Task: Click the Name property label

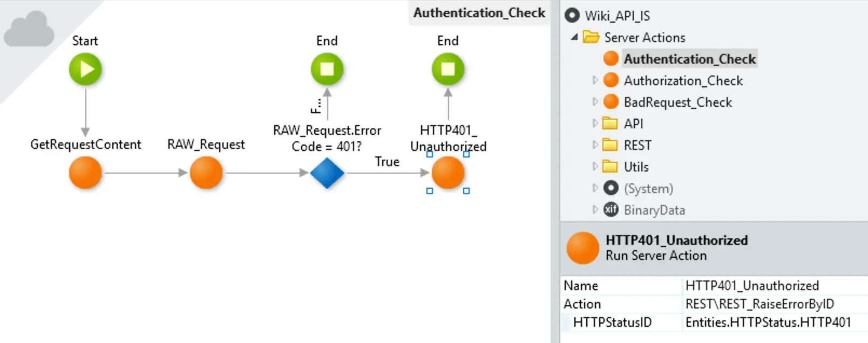Action: tap(581, 285)
